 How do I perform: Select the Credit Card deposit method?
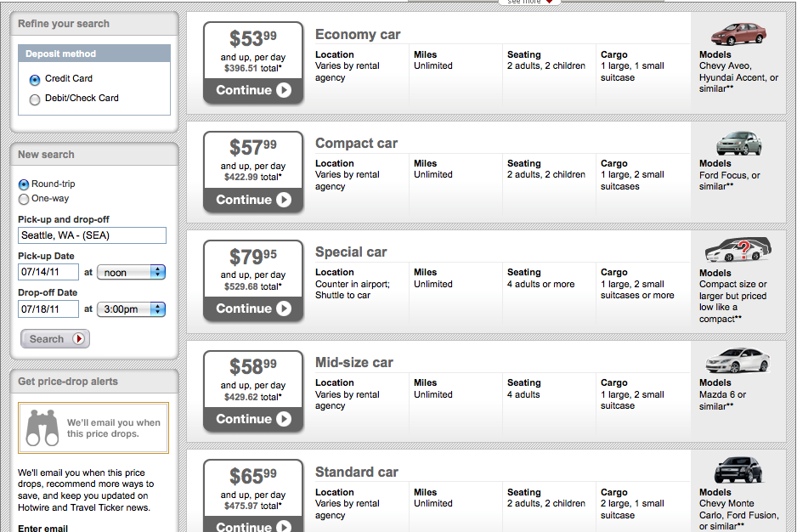tap(35, 80)
